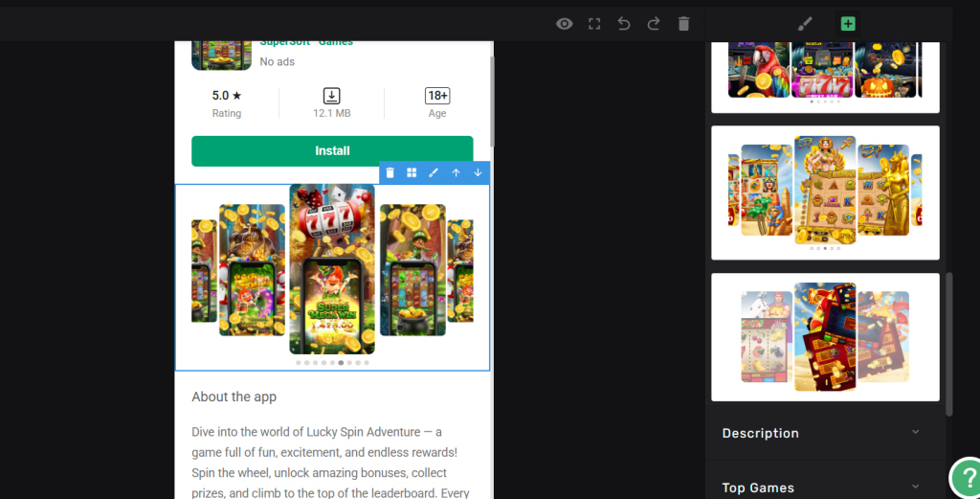Click the trash icon in top toolbar
980x499 pixels.
[683, 24]
